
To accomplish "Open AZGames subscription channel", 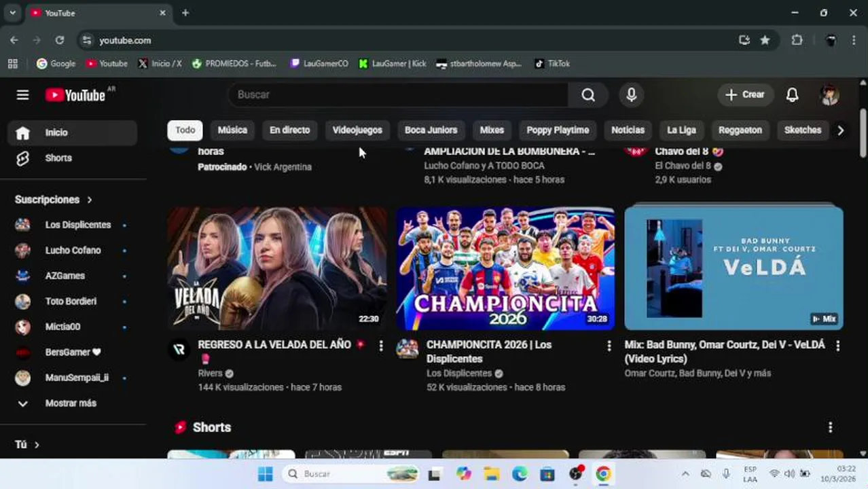I will [73, 276].
